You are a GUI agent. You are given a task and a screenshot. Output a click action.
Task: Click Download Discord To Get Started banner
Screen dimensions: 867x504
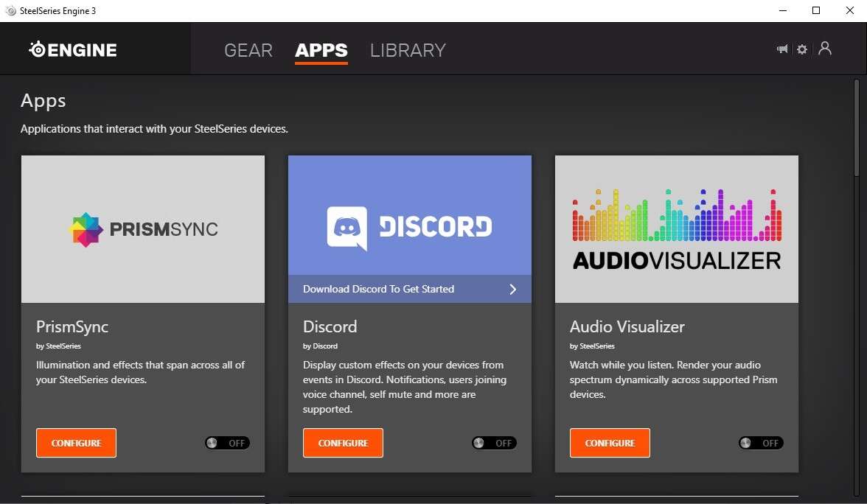pyautogui.click(x=379, y=289)
